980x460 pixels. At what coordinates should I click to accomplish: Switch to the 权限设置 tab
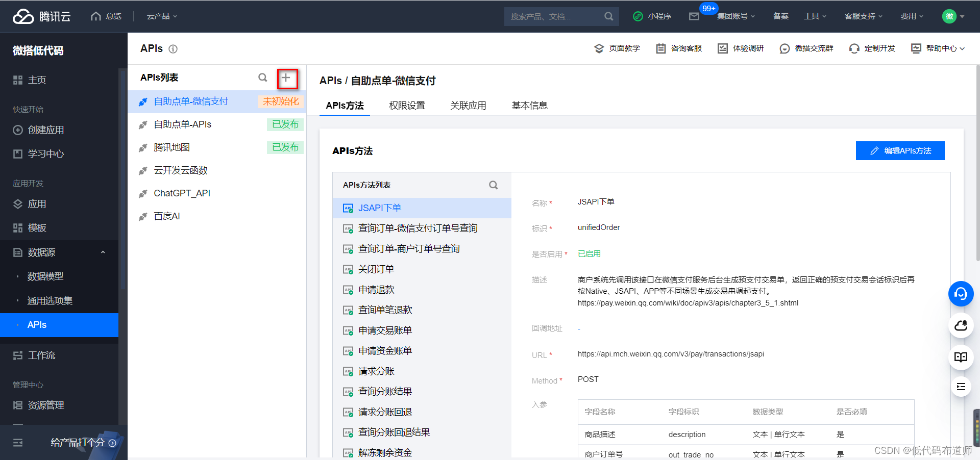(407, 106)
